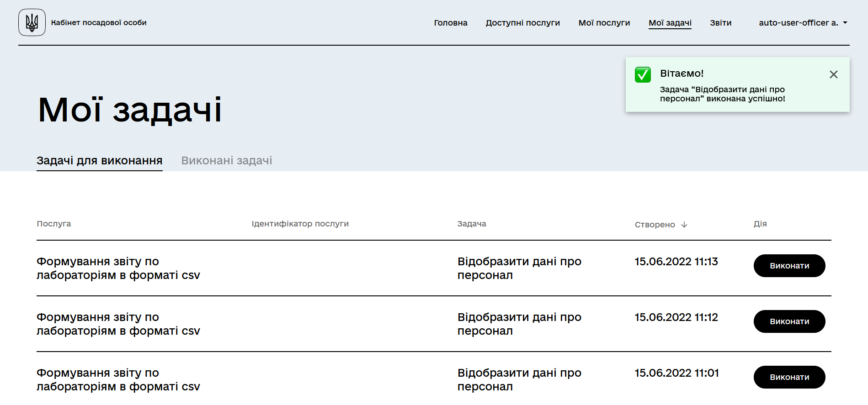The height and width of the screenshot is (405, 868).
Task: Select the date 15.06.2022 11:12
Action: click(676, 317)
